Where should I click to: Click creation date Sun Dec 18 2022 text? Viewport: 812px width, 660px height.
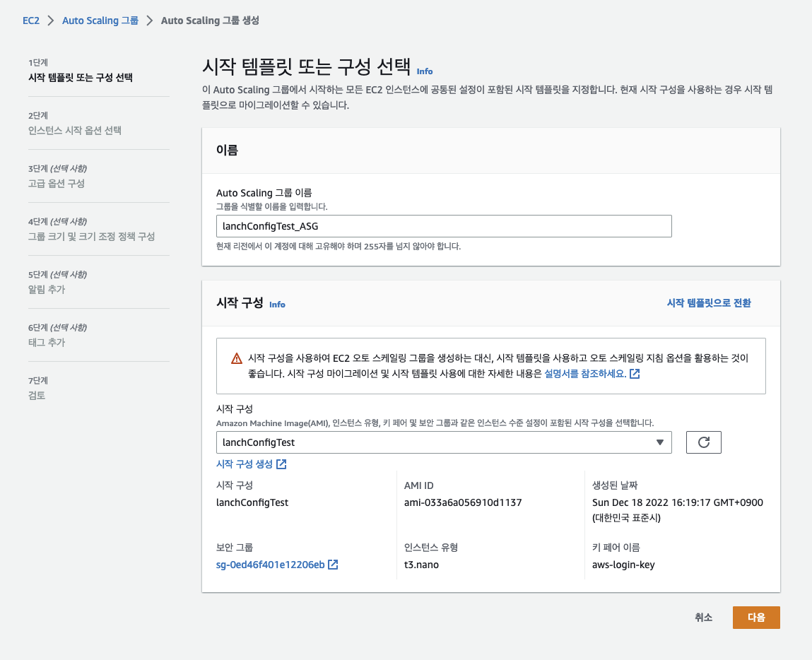click(x=677, y=510)
